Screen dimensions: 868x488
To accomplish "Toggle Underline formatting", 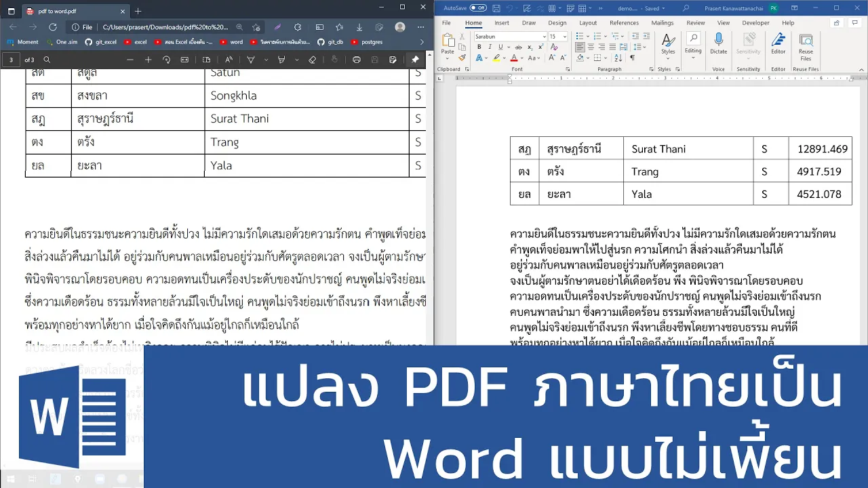I will 500,47.
